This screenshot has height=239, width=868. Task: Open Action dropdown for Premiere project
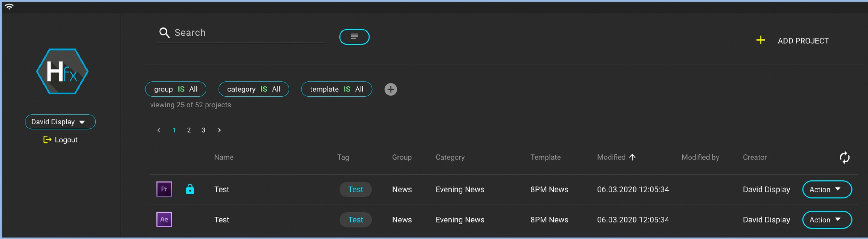[x=827, y=189]
